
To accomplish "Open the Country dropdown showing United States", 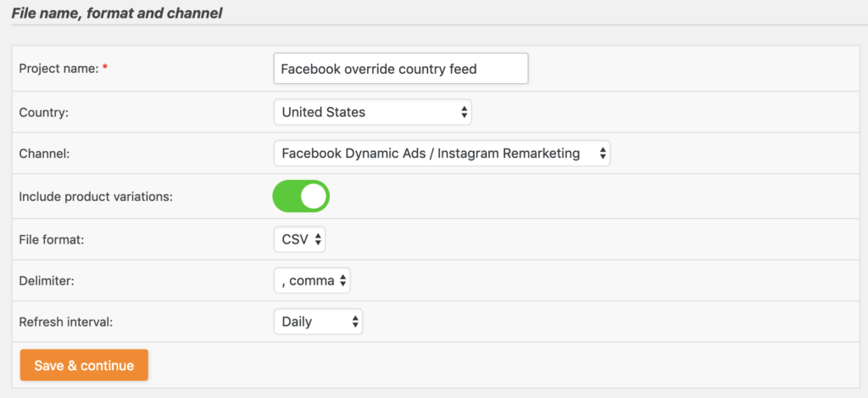I will [x=373, y=113].
